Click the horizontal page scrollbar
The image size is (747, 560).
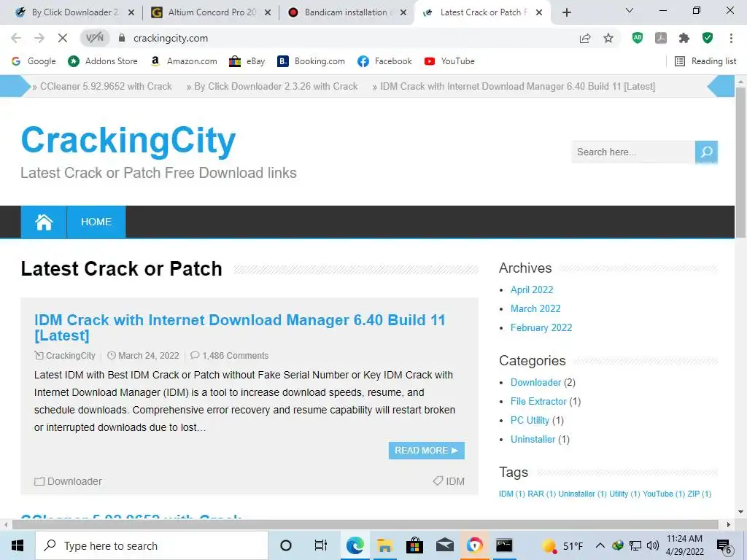(365, 525)
